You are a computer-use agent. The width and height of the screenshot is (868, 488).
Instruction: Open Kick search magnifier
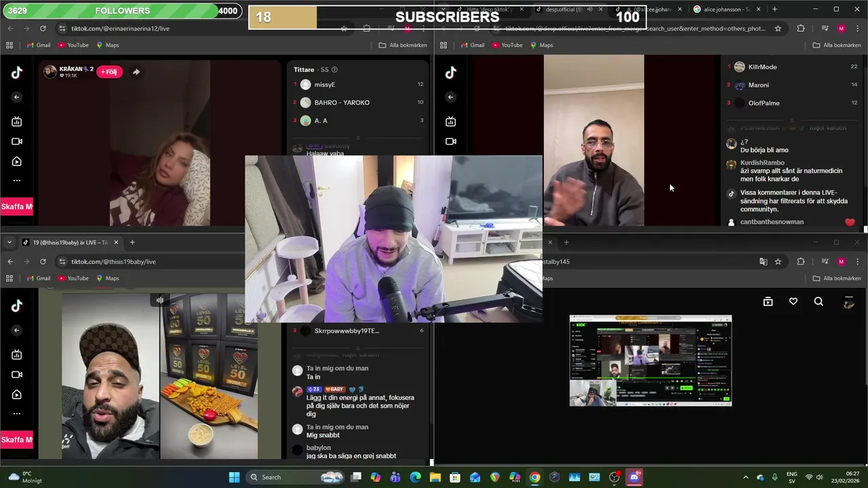click(x=818, y=302)
